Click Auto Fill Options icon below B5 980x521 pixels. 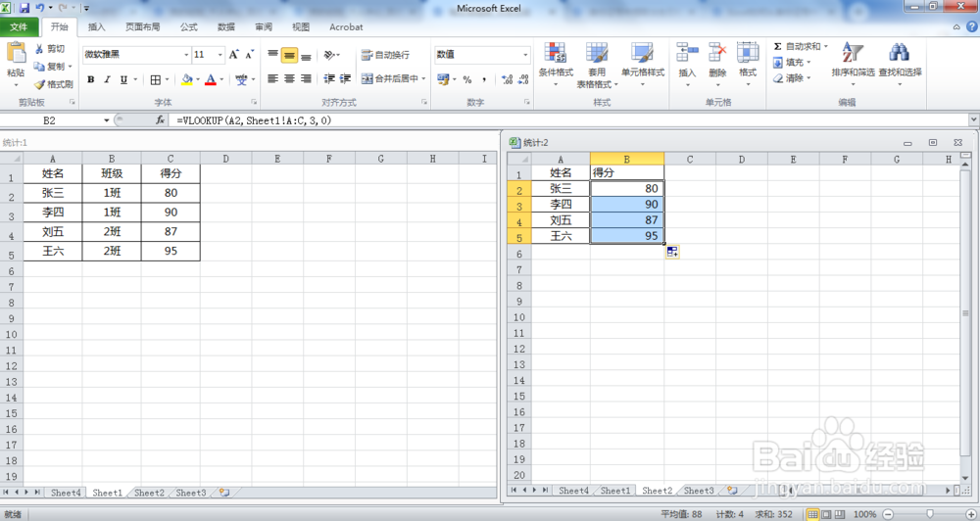point(672,252)
